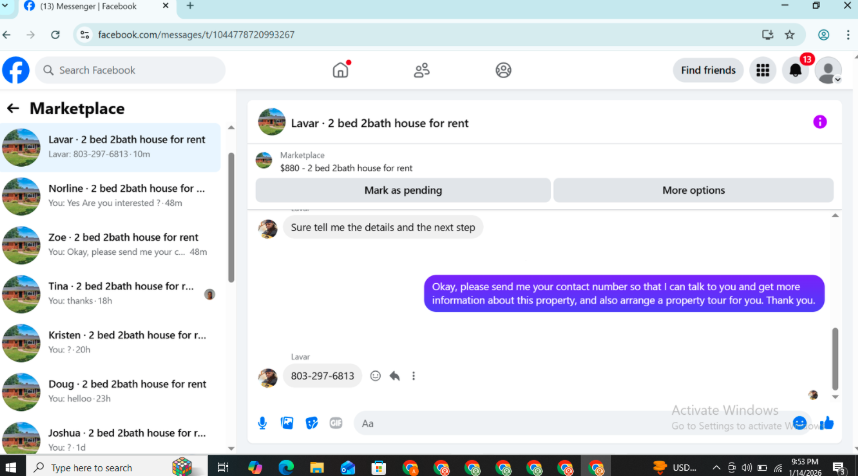
Task: Click the chat messages scrollbar
Action: click(x=835, y=358)
